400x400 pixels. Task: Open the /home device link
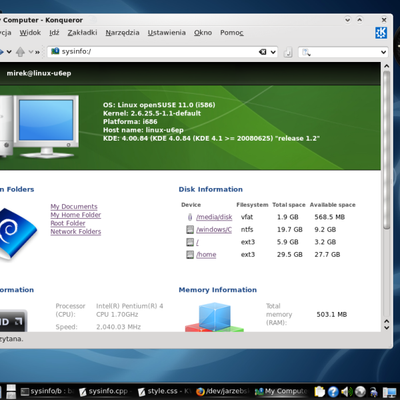[206, 255]
